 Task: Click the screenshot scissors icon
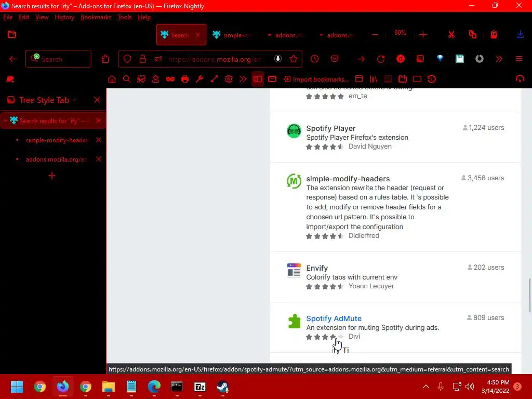point(141,79)
